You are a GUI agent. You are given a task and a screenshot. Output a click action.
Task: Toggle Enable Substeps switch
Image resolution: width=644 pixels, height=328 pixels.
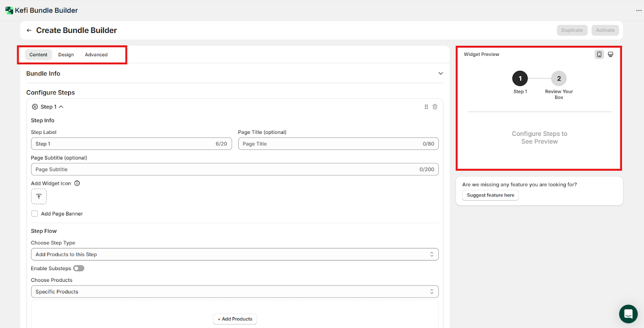78,269
